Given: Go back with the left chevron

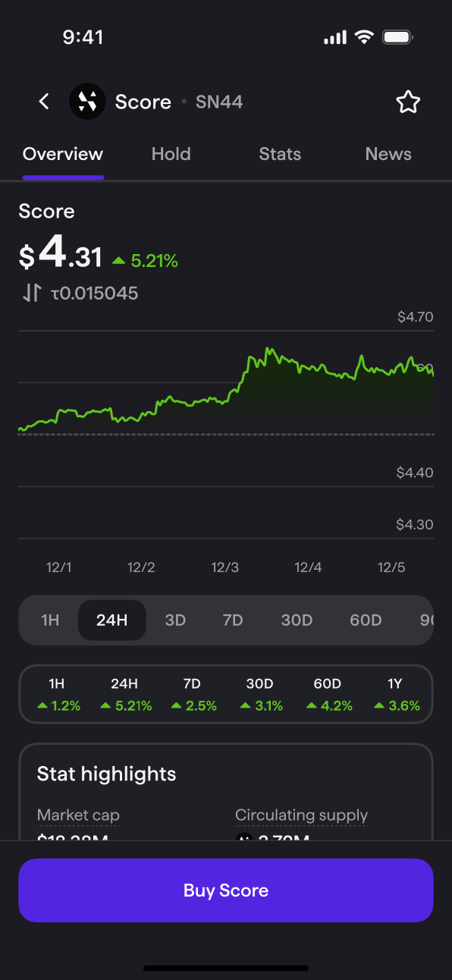Looking at the screenshot, I should 44,102.
